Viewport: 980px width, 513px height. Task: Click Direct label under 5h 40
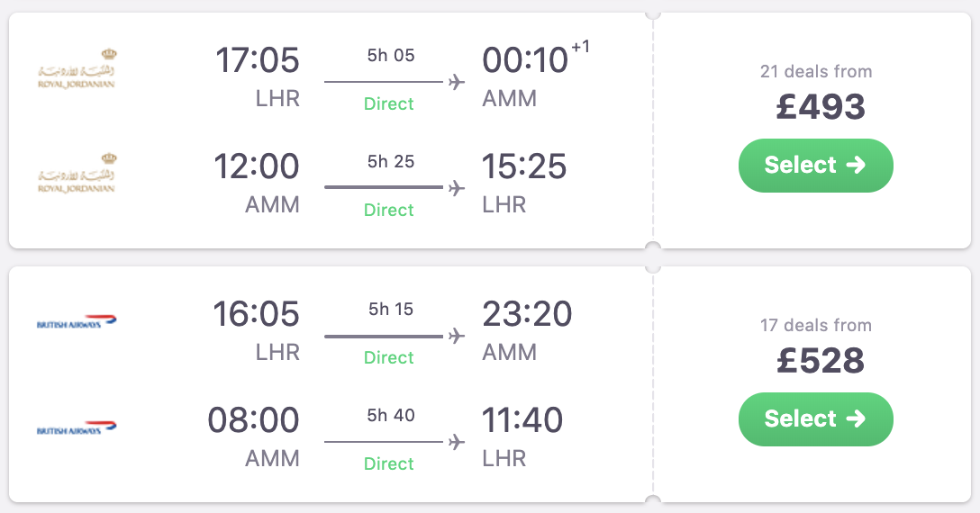389,464
